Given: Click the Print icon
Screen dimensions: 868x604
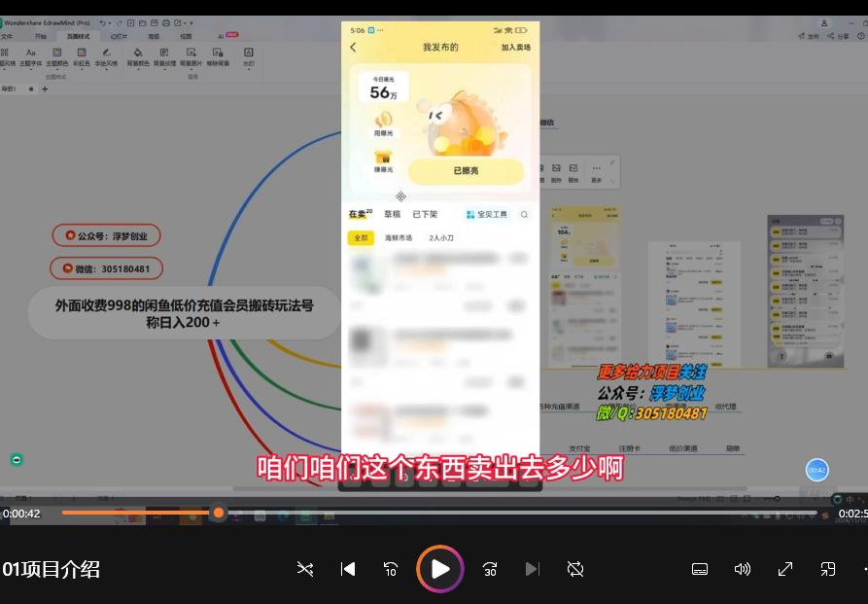Looking at the screenshot, I should click(x=165, y=22).
